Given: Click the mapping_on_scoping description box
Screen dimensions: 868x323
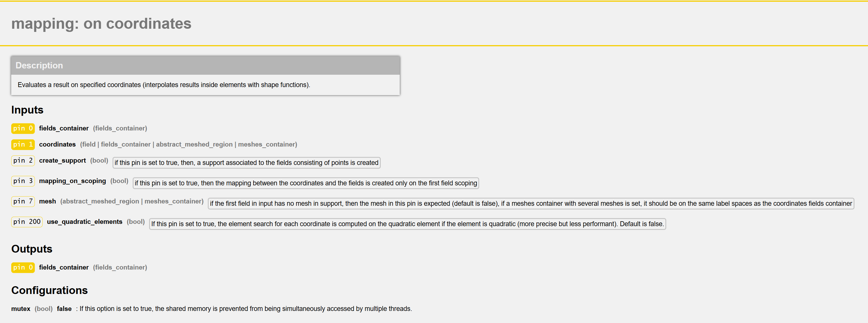Looking at the screenshot, I should point(306,183).
